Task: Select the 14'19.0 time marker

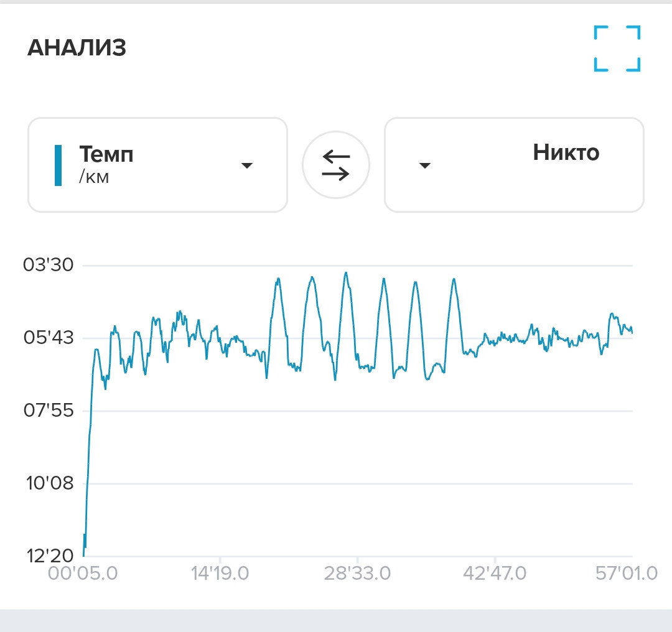Action: point(220,574)
